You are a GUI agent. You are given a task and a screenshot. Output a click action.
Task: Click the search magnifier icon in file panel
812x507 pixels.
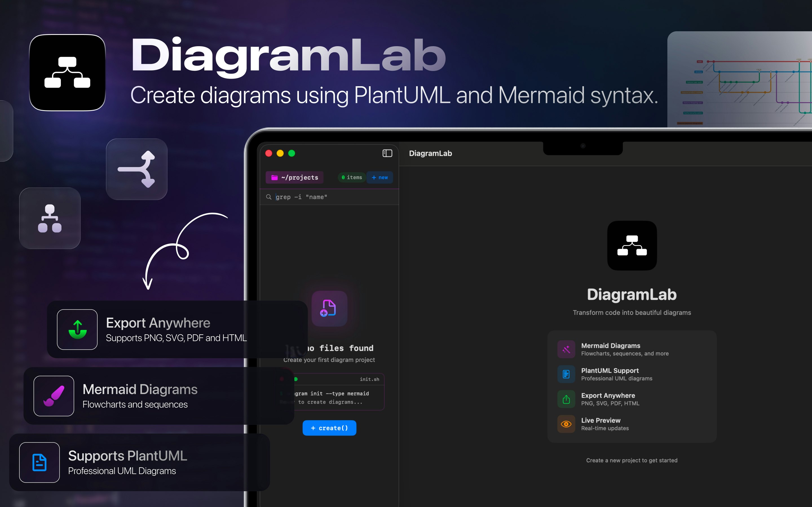pos(269,197)
